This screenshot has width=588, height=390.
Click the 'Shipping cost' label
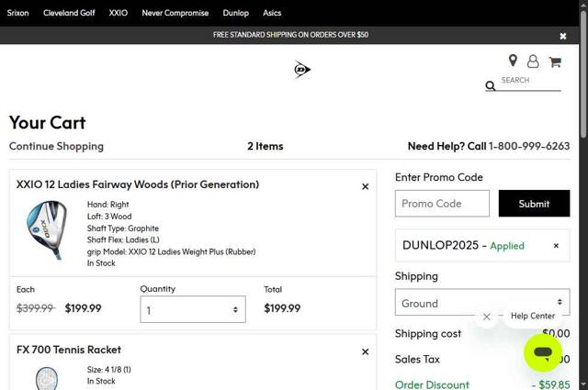(428, 333)
